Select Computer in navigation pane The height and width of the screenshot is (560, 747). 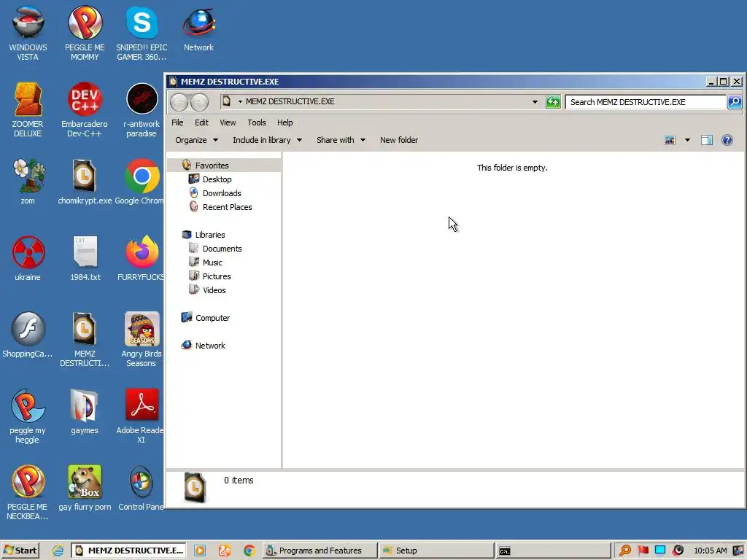pyautogui.click(x=212, y=318)
